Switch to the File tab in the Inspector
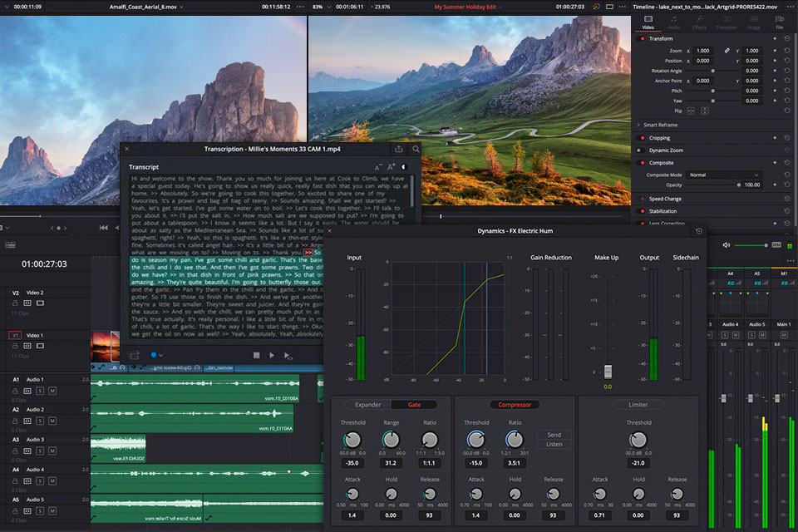 (779, 22)
